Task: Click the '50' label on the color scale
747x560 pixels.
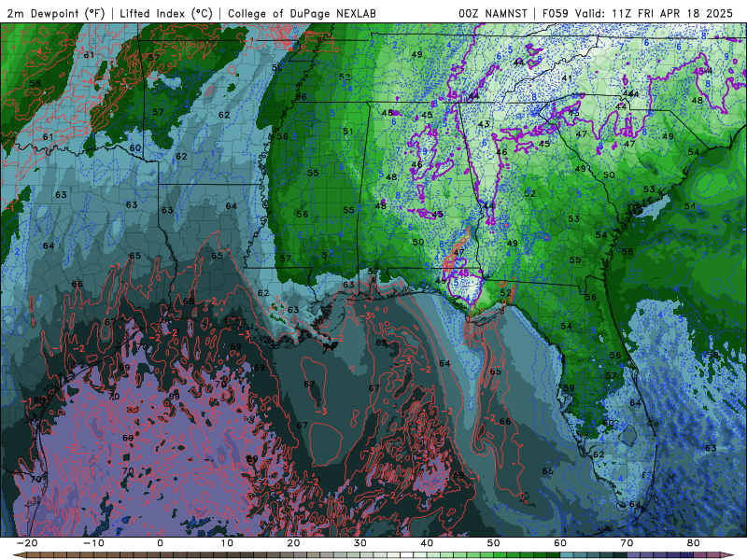Action: tap(494, 543)
